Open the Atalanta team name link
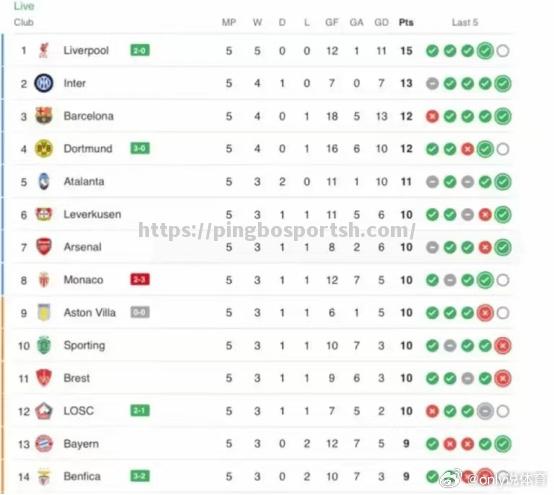The height and width of the screenshot is (495, 554). [84, 181]
